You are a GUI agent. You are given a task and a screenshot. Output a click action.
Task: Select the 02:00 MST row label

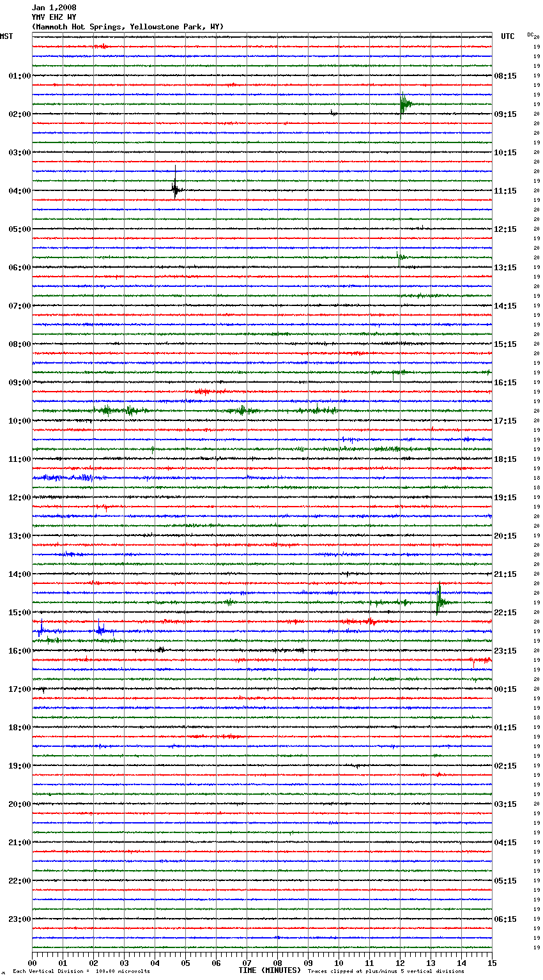[x=20, y=114]
